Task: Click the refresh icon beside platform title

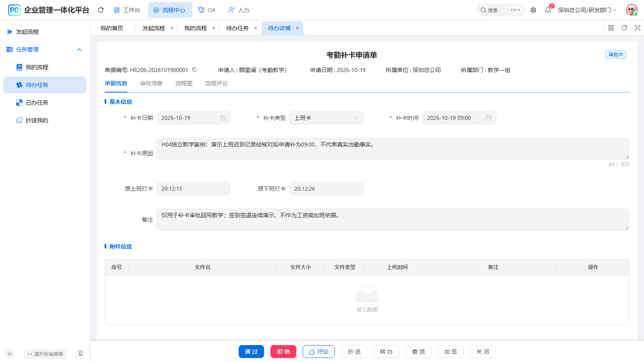Action: 101,10
